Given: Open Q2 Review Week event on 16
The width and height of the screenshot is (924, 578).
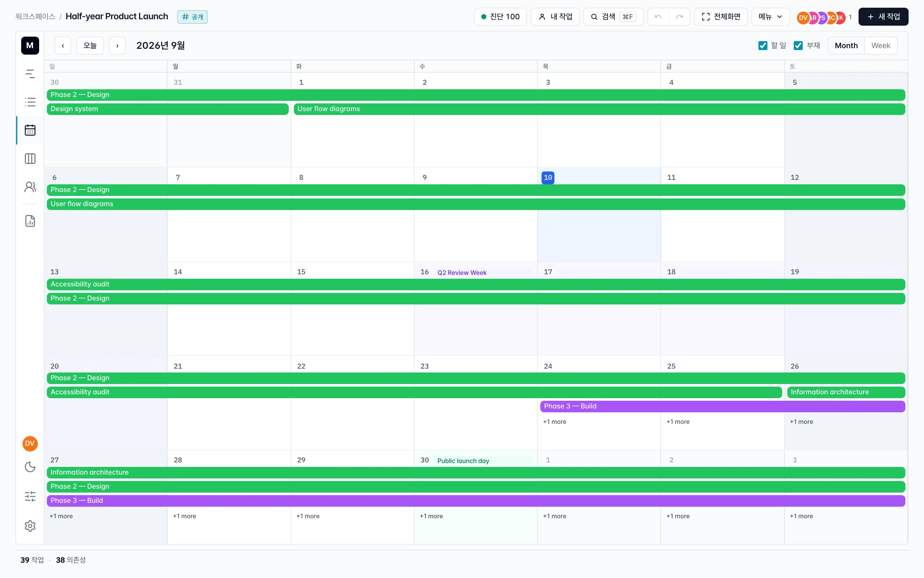Looking at the screenshot, I should click(484, 273).
